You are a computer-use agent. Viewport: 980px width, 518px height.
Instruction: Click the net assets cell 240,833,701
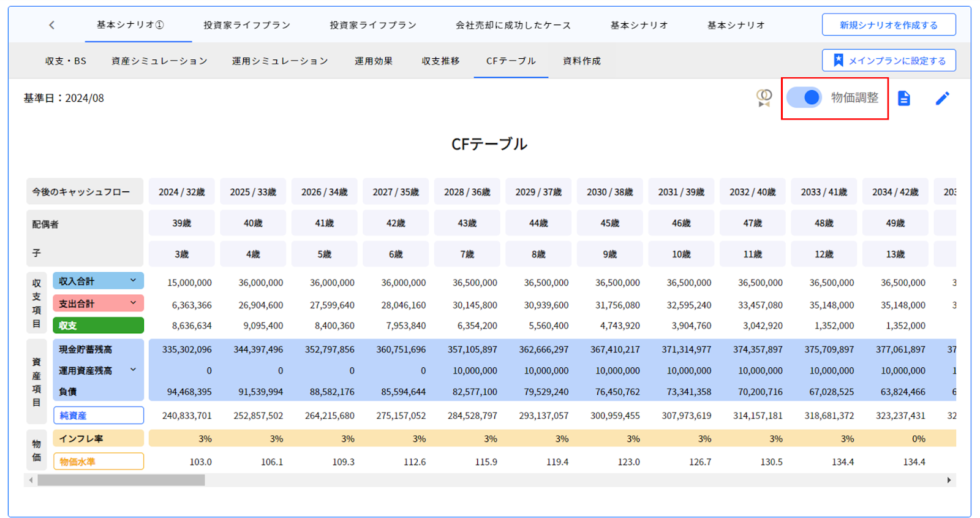187,415
